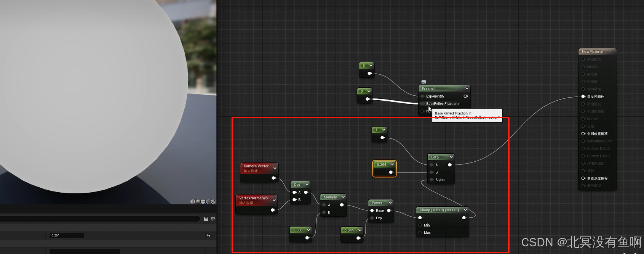The height and width of the screenshot is (254, 644).
Task: Open the property matrix table icon
Action: click(206, 219)
